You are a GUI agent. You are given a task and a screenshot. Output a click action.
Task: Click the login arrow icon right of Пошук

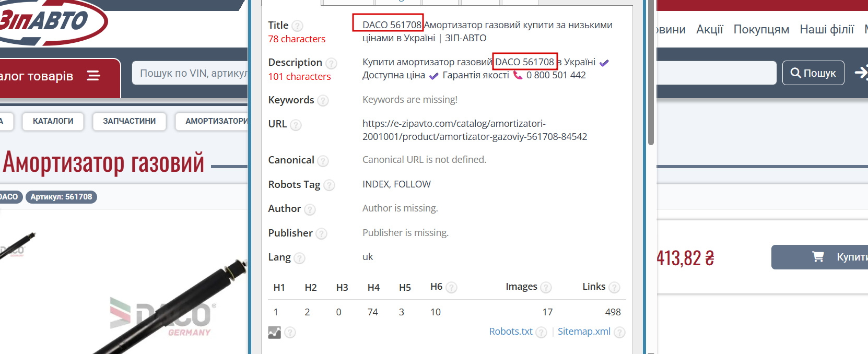(861, 73)
